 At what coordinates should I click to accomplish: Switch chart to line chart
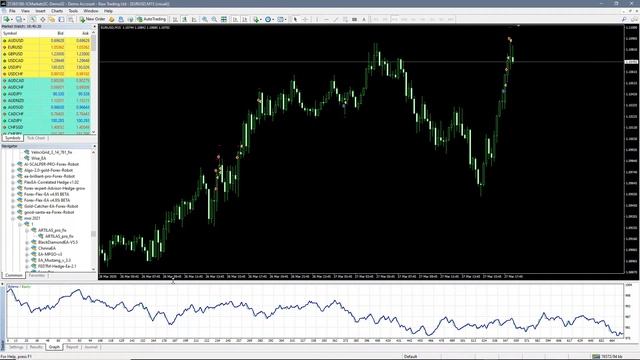[194, 19]
